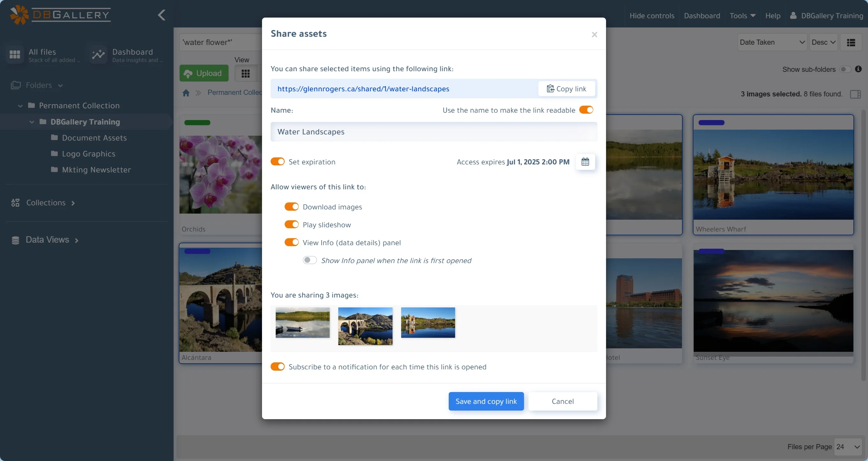This screenshot has height=461, width=868.
Task: Click the Copy link icon
Action: tap(550, 88)
